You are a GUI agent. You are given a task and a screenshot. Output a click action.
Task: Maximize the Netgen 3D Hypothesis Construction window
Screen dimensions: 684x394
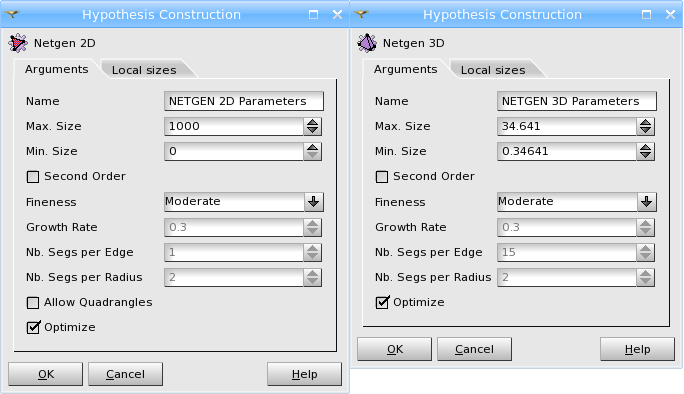[x=646, y=14]
